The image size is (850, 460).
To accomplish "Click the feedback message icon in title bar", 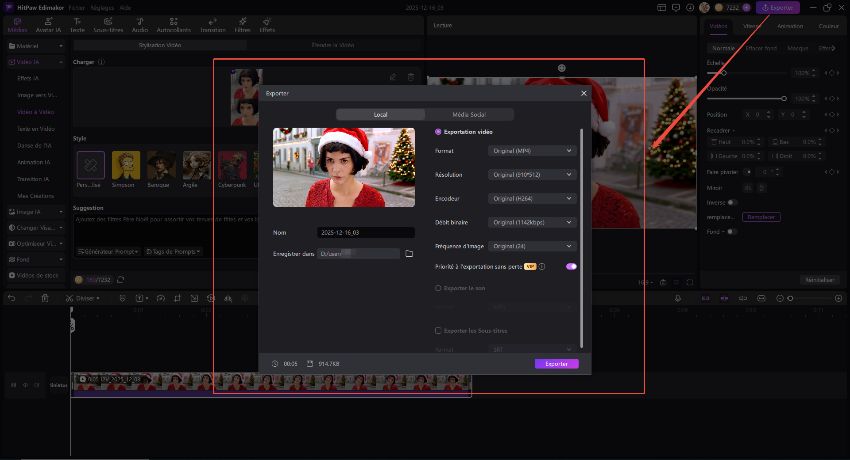I will coord(675,8).
